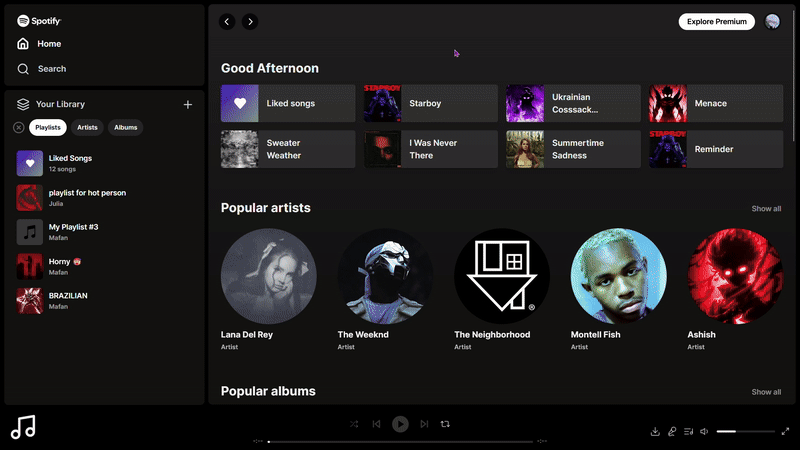
Task: Open The Weeknd artist photo
Action: 385,276
